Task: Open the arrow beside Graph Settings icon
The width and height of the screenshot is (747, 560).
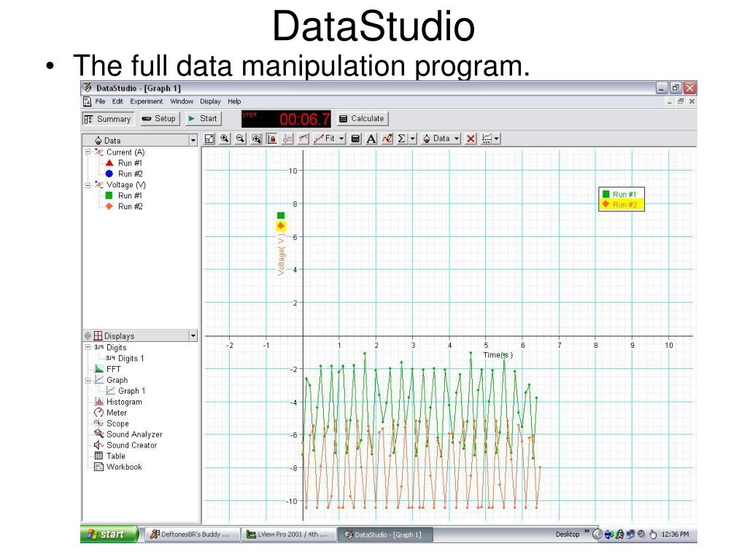Action: (496, 139)
